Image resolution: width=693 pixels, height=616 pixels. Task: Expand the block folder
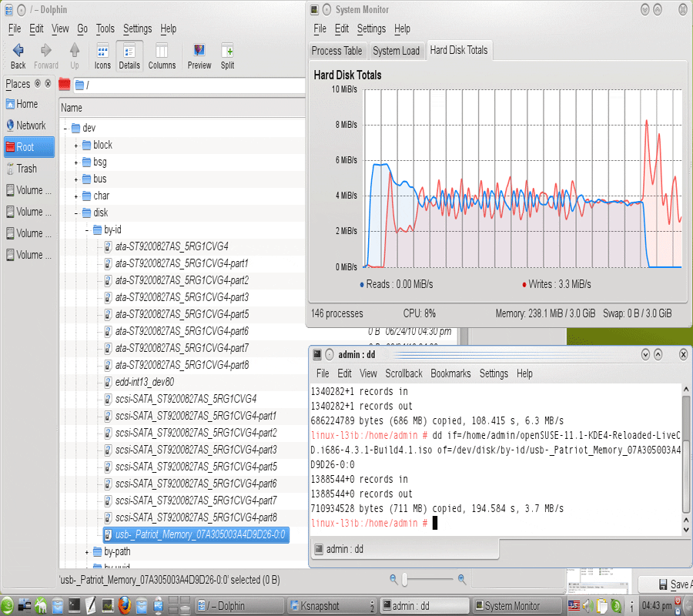point(76,146)
